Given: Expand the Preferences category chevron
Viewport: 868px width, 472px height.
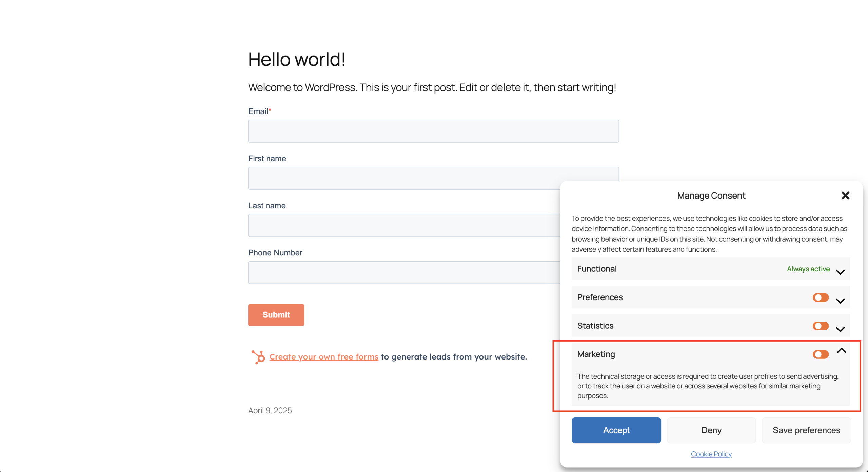Looking at the screenshot, I should click(x=840, y=301).
